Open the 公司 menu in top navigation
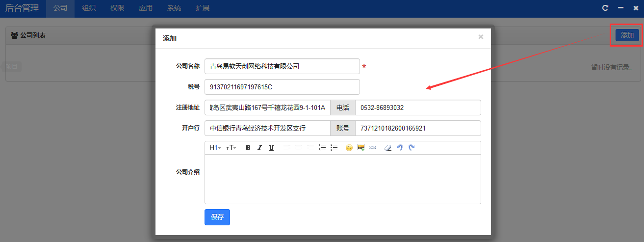This screenshot has width=644, height=242. click(x=60, y=8)
